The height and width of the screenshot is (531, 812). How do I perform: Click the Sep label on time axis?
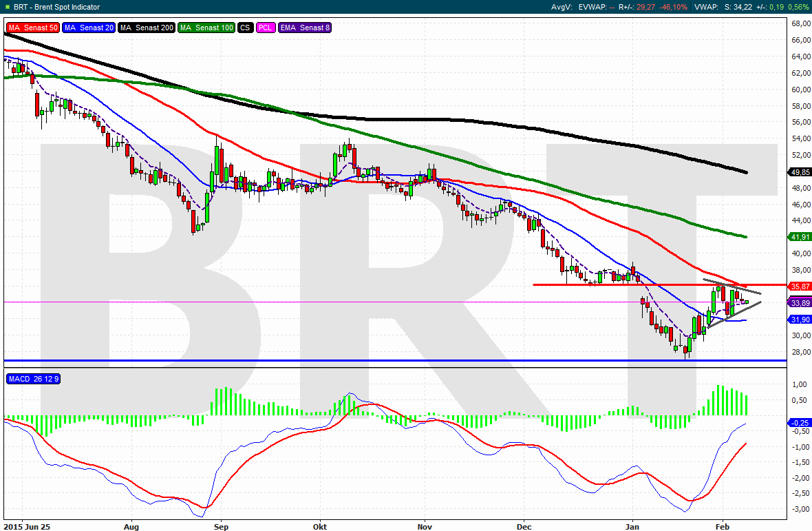coord(221,526)
